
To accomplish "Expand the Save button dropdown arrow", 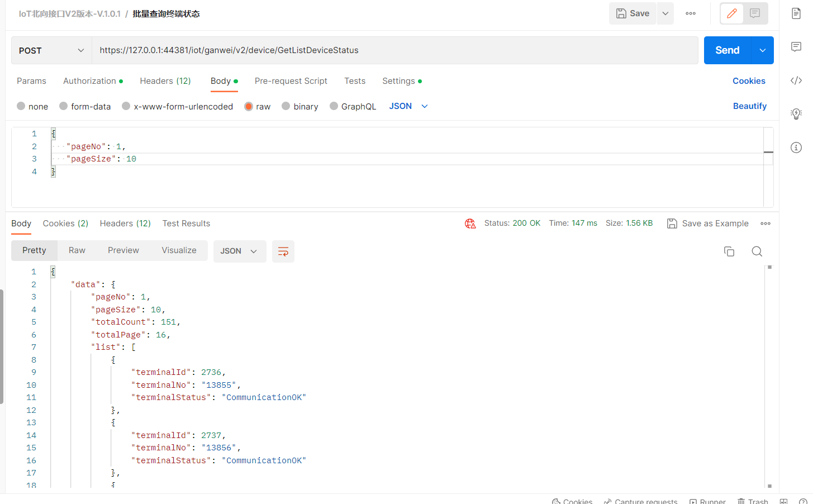I will point(665,13).
